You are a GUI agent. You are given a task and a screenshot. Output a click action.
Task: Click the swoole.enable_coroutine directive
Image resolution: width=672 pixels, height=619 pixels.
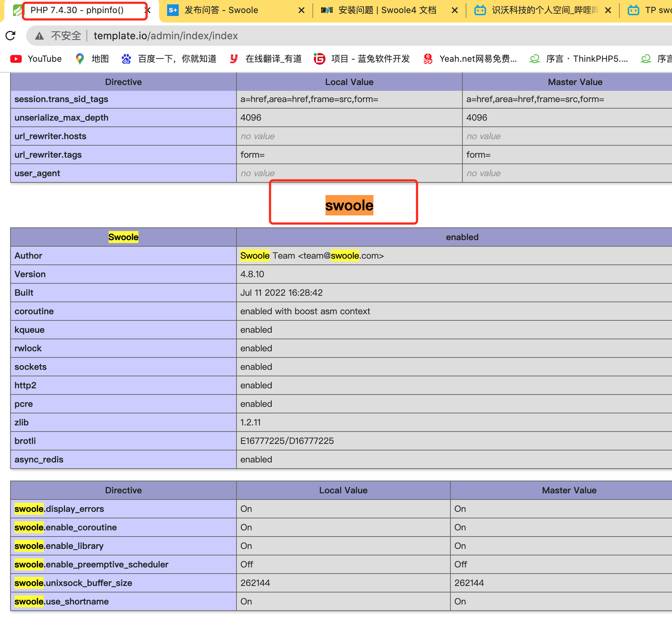point(66,527)
